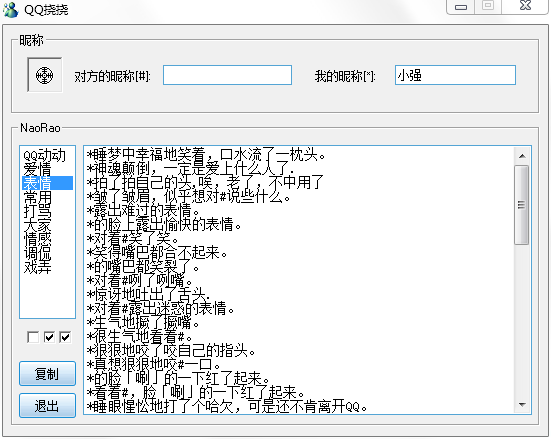Screen dimensions: 551x439
Task: Click the scrollbar down arrow
Action: click(522, 405)
